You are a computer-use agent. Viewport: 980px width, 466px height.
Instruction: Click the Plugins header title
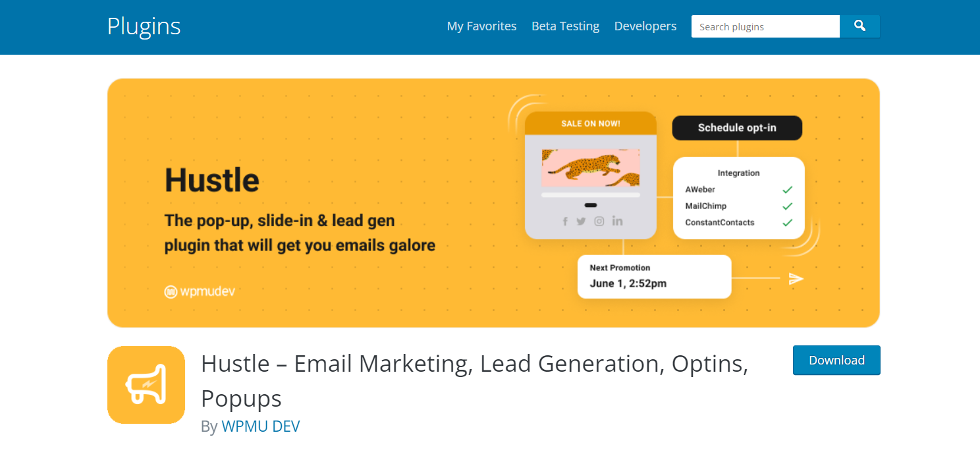(144, 26)
